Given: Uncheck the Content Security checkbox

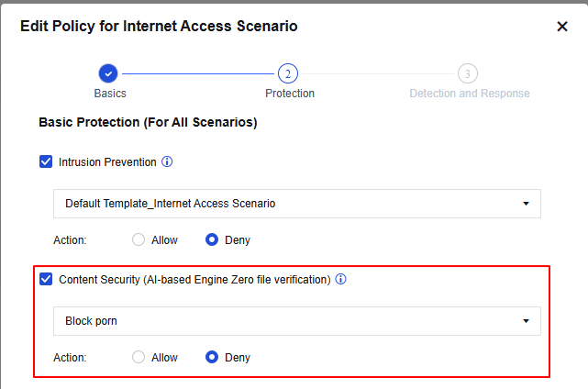Looking at the screenshot, I should (x=46, y=279).
